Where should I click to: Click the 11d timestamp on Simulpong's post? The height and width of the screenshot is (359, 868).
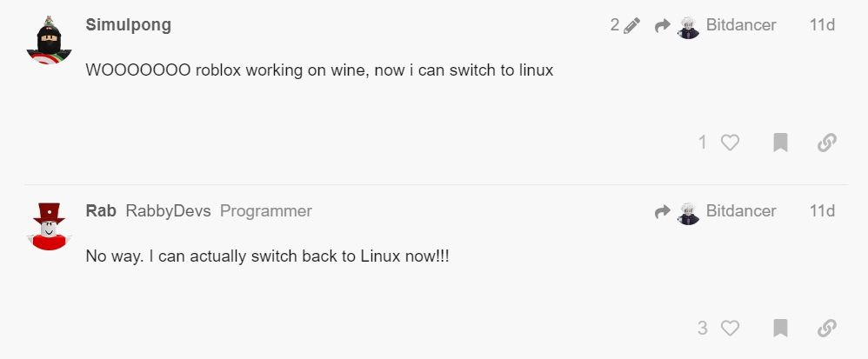point(821,25)
